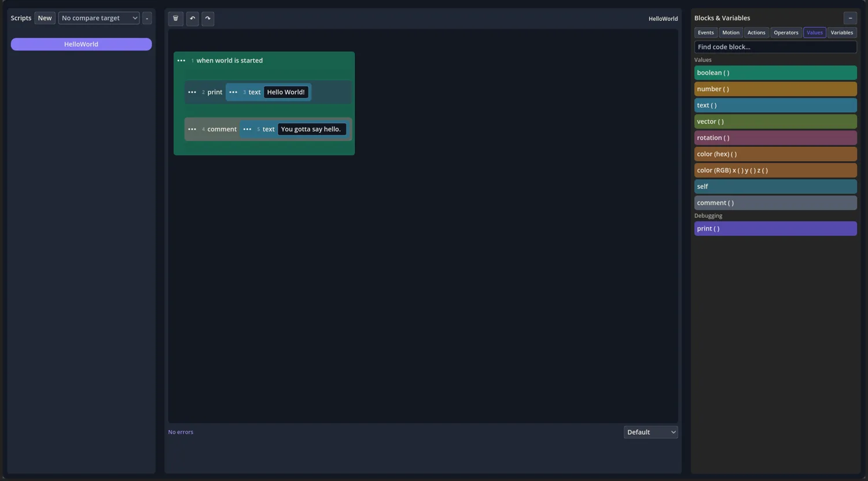Viewport: 868px width, 481px height.
Task: Click the New script button
Action: click(45, 18)
